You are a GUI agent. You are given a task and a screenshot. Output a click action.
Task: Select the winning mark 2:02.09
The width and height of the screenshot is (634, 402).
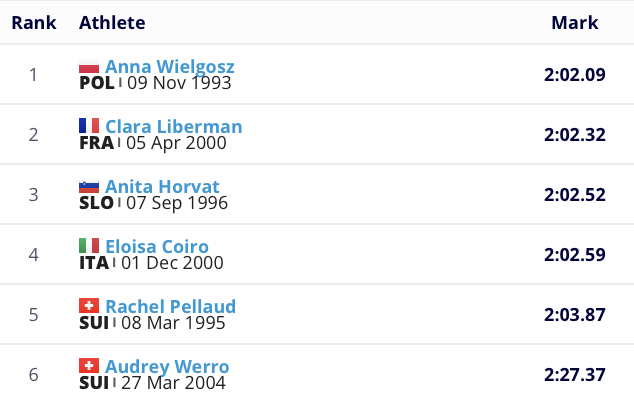(x=575, y=74)
